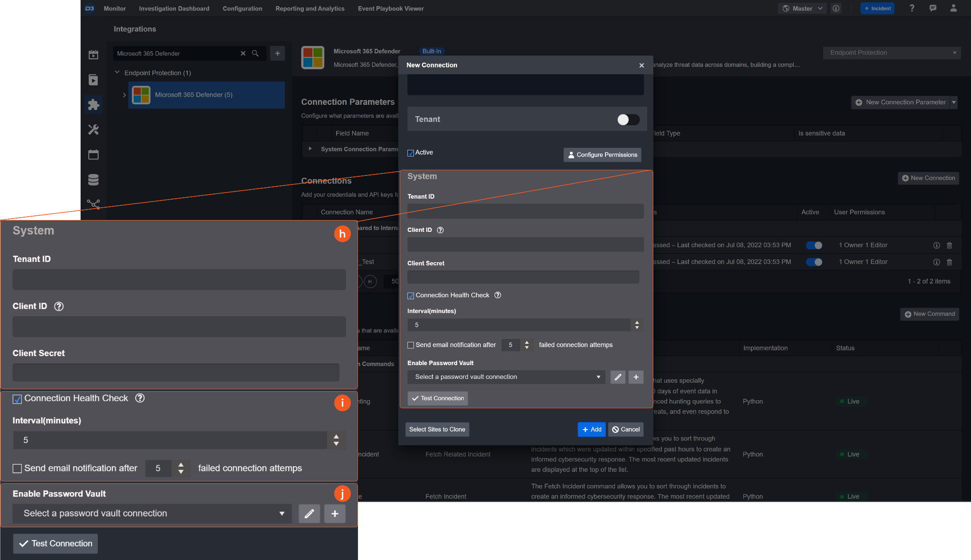Click the Select Sites to Clone button
The height and width of the screenshot is (560, 971).
437,430
